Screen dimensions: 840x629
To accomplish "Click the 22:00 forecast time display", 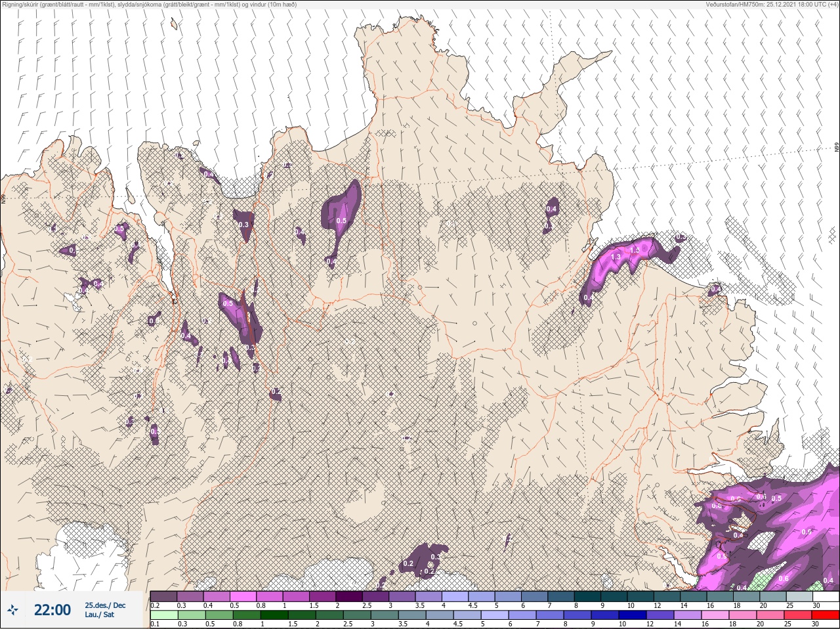I will coord(52,610).
